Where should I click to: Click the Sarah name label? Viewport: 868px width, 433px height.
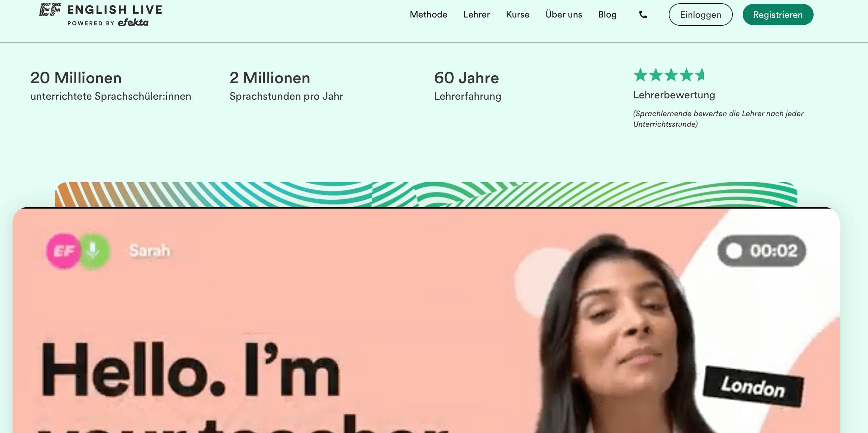pyautogui.click(x=150, y=250)
